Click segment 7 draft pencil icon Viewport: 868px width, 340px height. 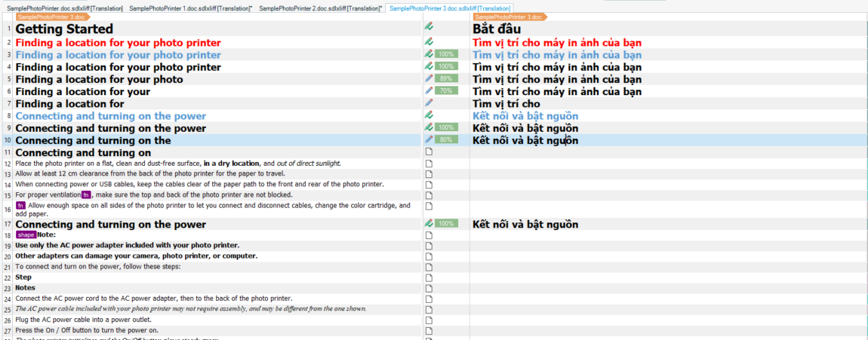pyautogui.click(x=429, y=103)
